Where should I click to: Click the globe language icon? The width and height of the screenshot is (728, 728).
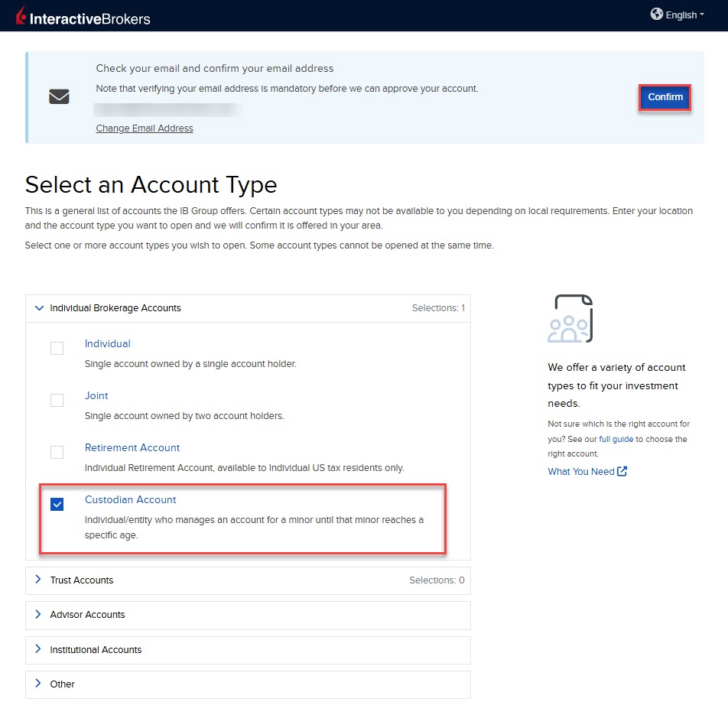pos(656,14)
